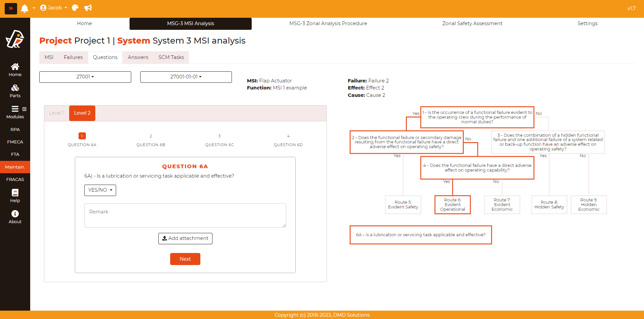
Task: Click into the Remark text field
Action: (185, 215)
